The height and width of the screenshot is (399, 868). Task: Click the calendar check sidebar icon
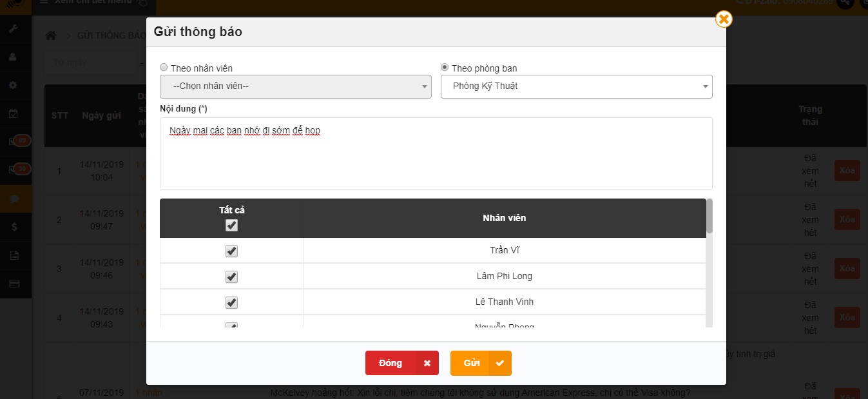pyautogui.click(x=14, y=113)
